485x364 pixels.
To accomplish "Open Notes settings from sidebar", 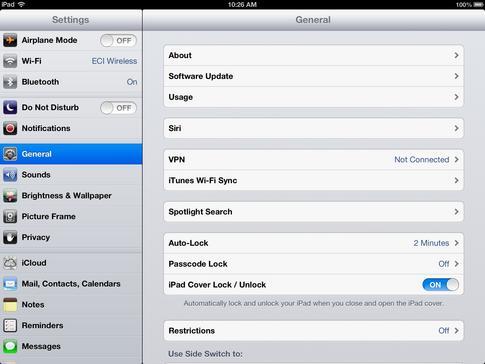I will [x=71, y=305].
